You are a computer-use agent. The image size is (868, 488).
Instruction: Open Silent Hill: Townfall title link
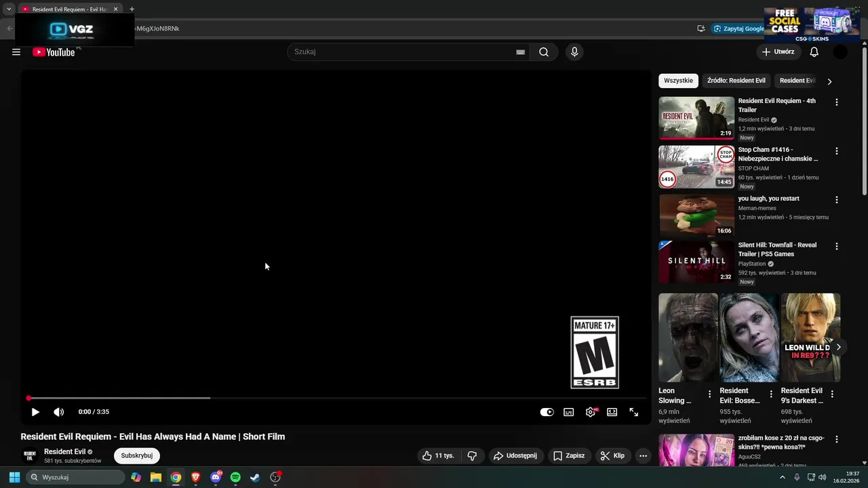click(777, 249)
